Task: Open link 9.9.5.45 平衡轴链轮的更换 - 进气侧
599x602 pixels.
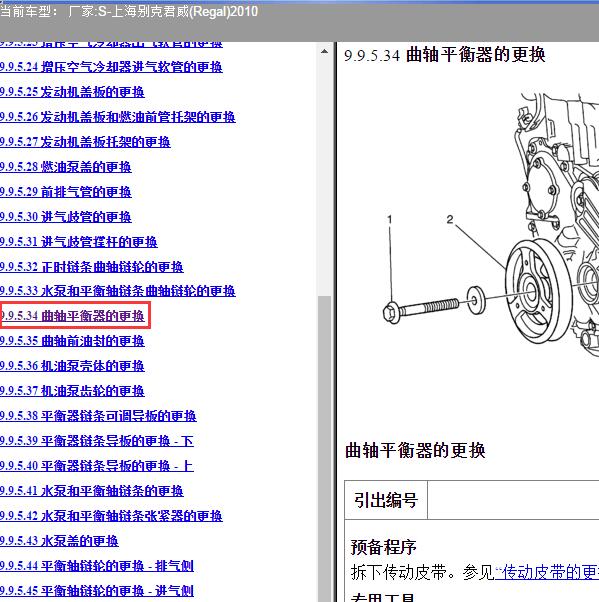Action: click(97, 590)
